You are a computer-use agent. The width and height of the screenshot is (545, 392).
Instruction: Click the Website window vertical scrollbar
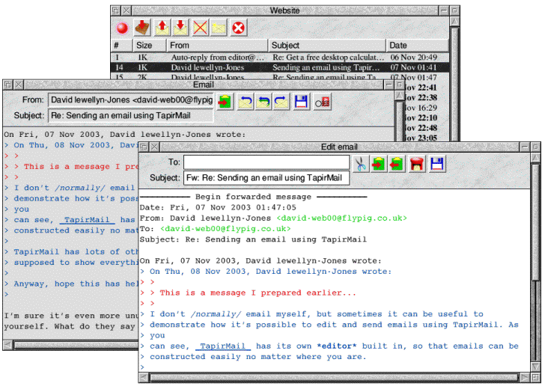pos(454,83)
